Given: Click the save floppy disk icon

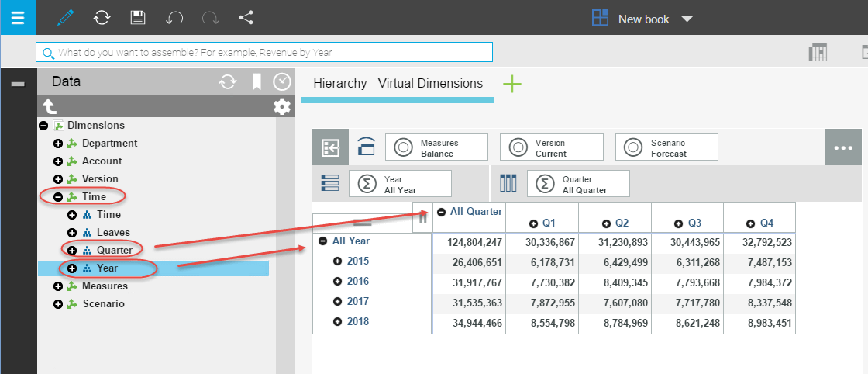Looking at the screenshot, I should 138,18.
